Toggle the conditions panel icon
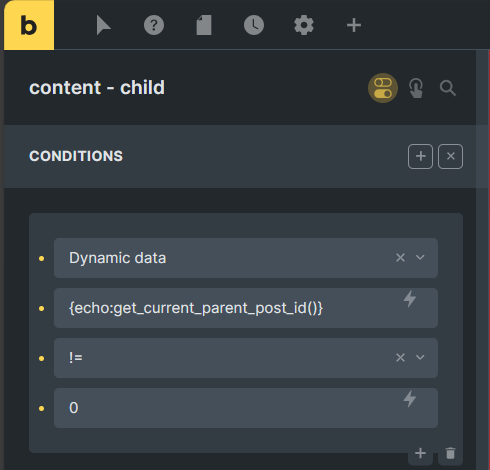Viewport: 490px width, 470px height. coord(383,88)
